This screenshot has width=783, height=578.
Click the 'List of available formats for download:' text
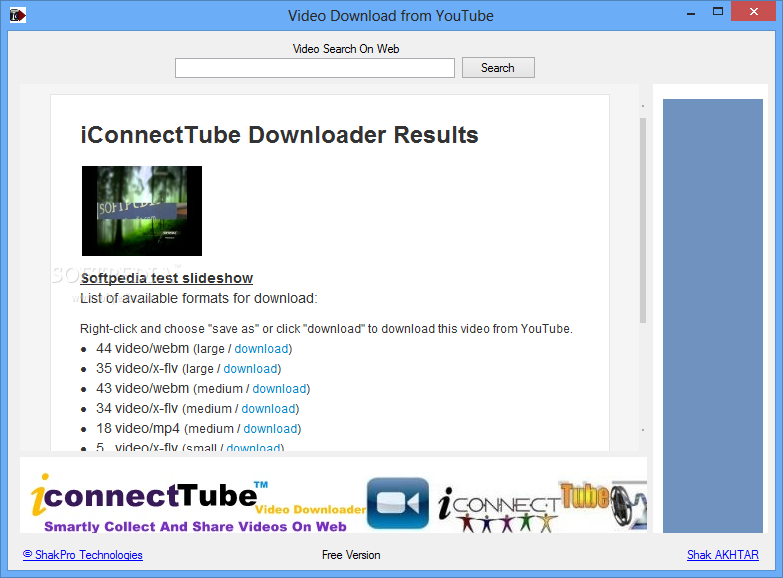tap(199, 298)
